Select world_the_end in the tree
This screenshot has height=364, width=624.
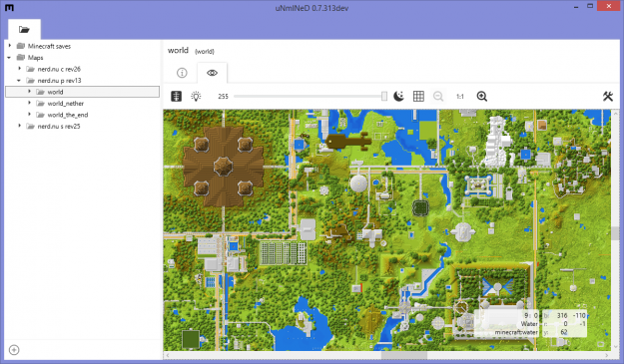(68, 115)
